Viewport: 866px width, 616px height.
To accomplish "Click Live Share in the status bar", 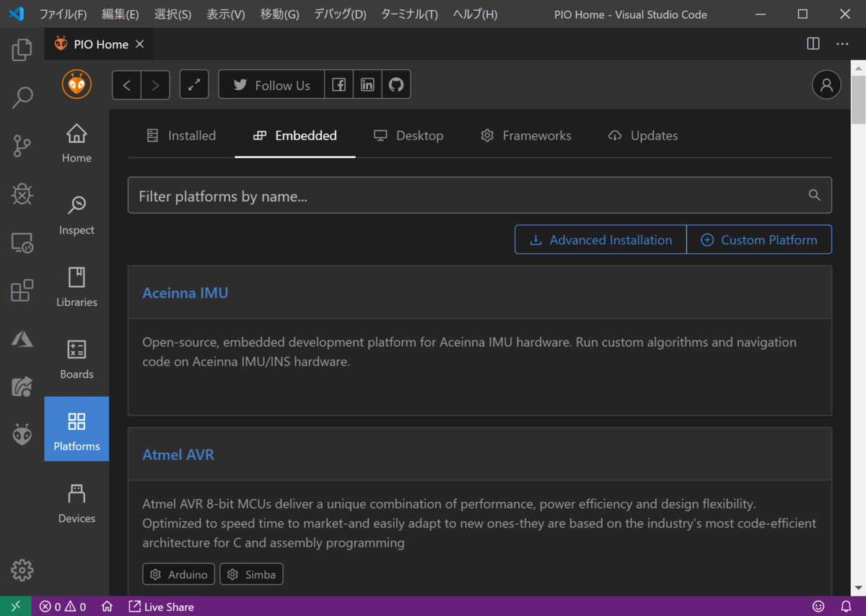I will [x=161, y=607].
